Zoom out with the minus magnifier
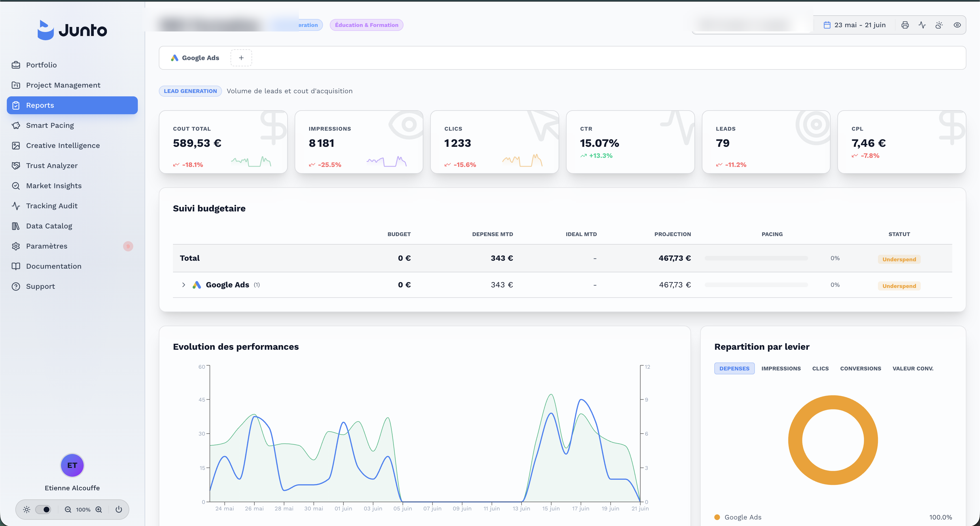980x526 pixels. pos(68,510)
